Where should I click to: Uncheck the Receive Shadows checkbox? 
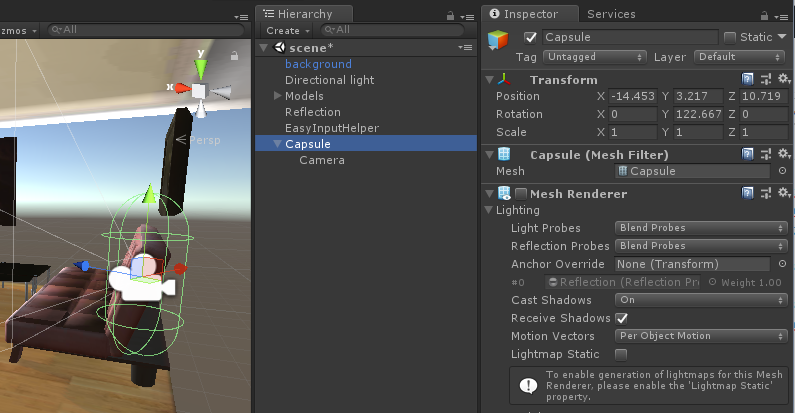coord(621,318)
